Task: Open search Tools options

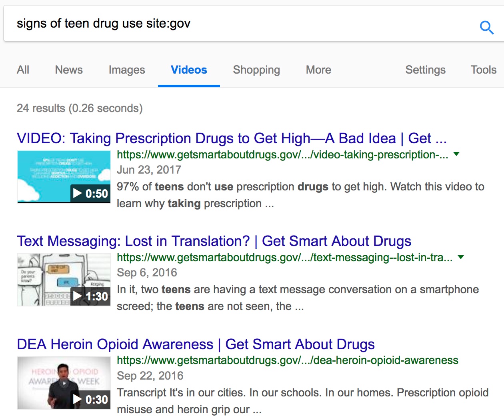Action: (x=483, y=70)
